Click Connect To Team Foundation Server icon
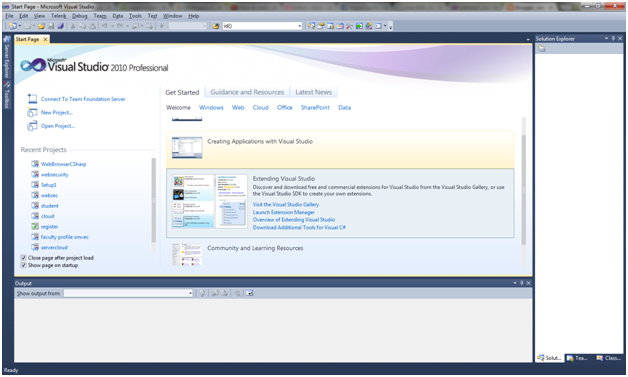The image size is (628, 377). (32, 99)
